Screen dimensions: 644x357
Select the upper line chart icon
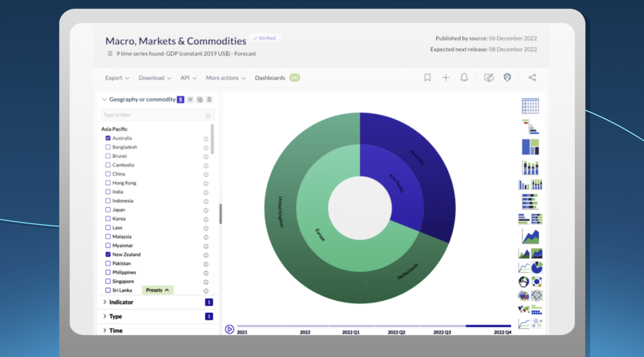524,268
